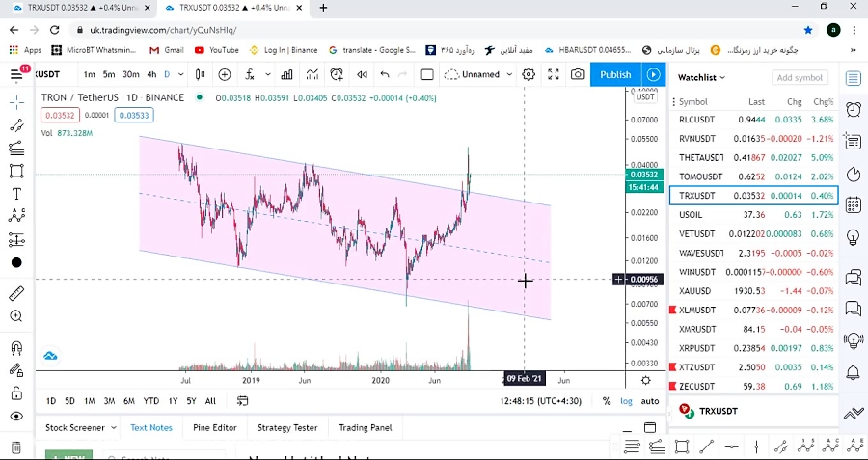Image resolution: width=868 pixels, height=460 pixels.
Task: Open the Trading Panel tab
Action: [366, 427]
